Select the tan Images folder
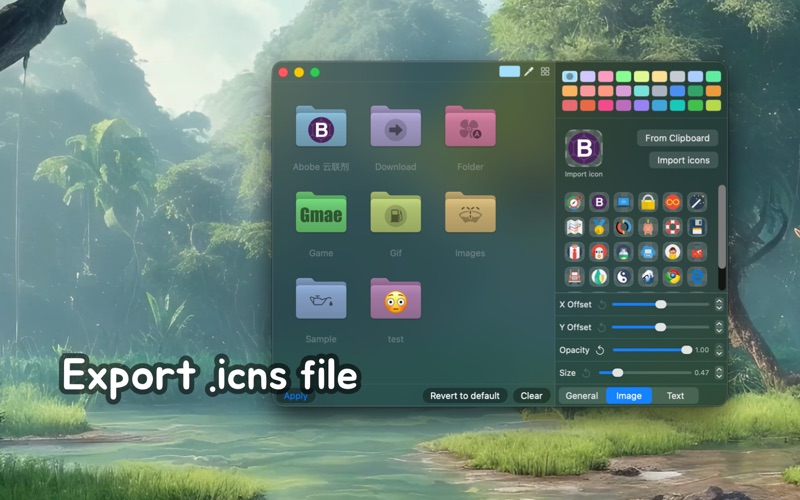Viewport: 800px width, 500px height. point(470,212)
